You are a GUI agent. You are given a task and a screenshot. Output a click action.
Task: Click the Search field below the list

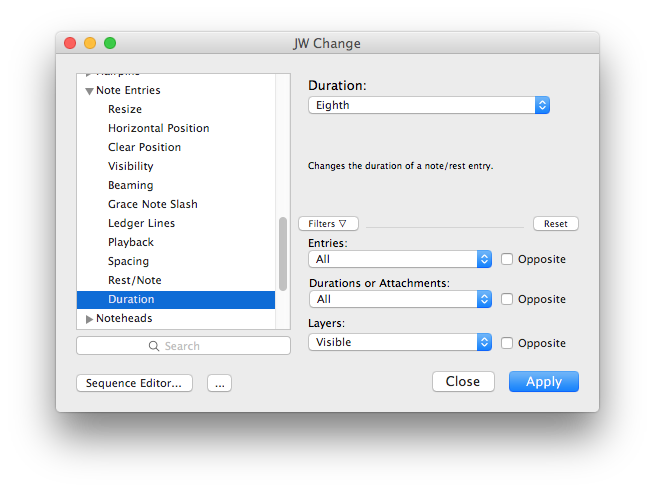click(183, 346)
